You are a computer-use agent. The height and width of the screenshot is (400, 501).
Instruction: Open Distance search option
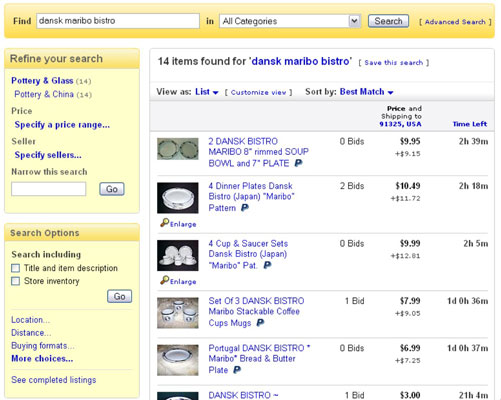coord(31,333)
